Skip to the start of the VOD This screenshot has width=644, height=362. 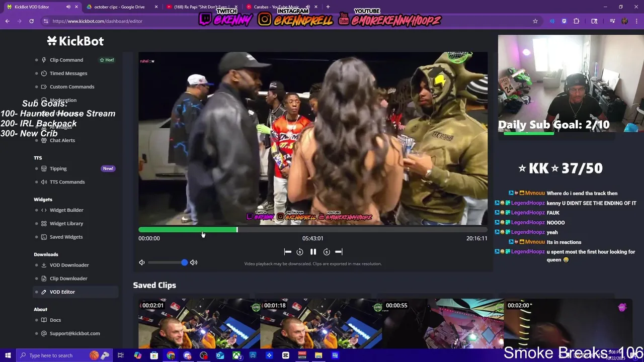[288, 252]
